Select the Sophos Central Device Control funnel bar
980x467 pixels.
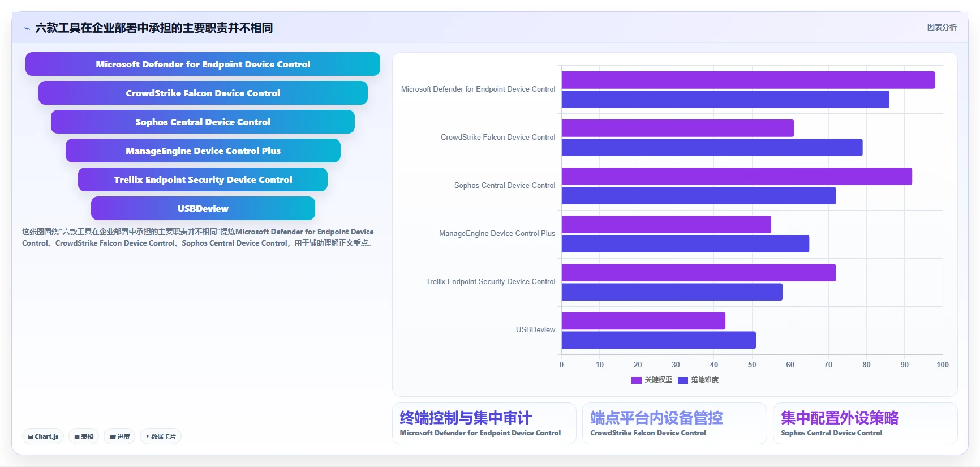pyautogui.click(x=203, y=122)
